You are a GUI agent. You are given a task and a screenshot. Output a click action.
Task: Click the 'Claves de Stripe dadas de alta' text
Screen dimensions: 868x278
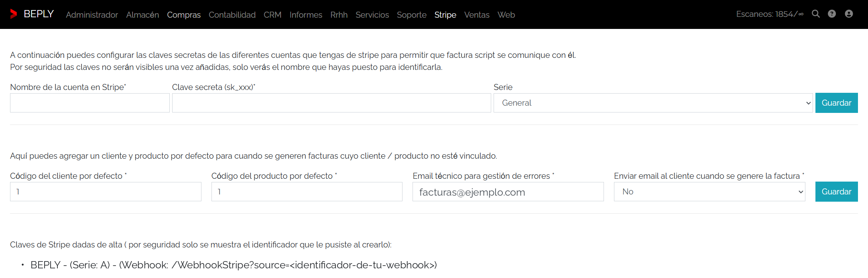coord(201,245)
